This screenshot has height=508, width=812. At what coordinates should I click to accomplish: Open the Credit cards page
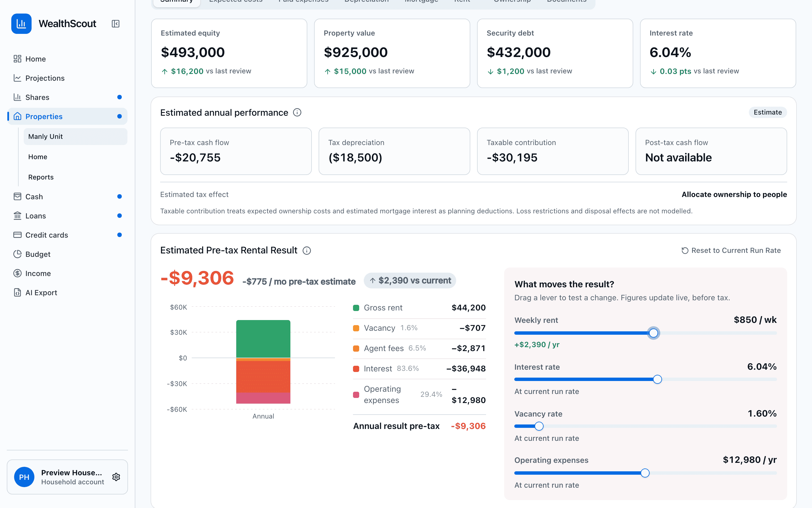(67, 235)
